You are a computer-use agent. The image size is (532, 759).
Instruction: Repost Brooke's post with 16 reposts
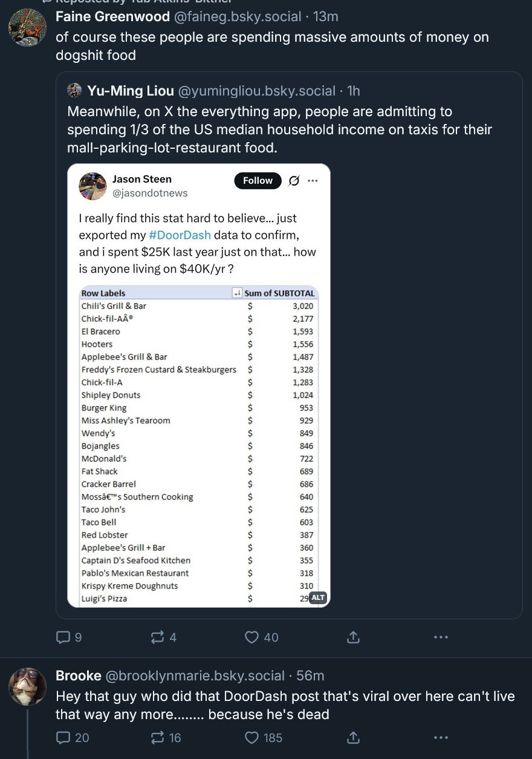pos(166,737)
